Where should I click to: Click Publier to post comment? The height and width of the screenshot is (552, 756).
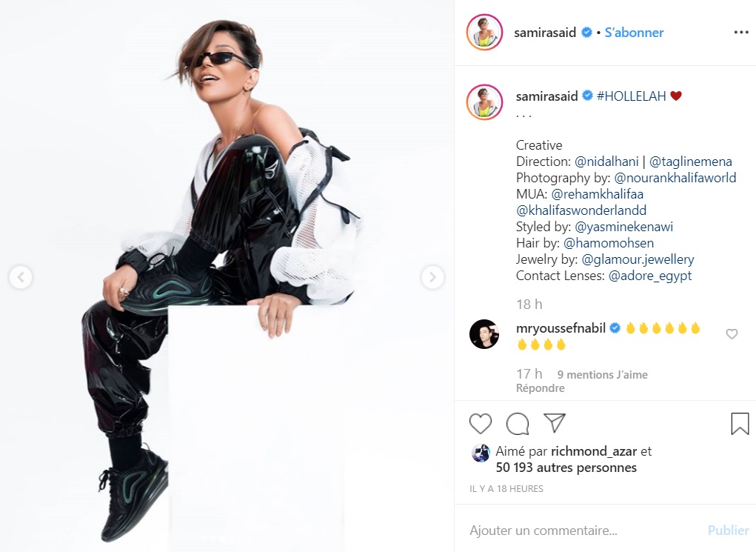tap(728, 531)
